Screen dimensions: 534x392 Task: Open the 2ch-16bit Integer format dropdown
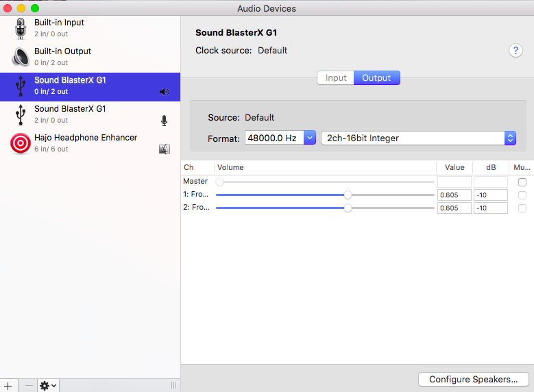tap(418, 138)
